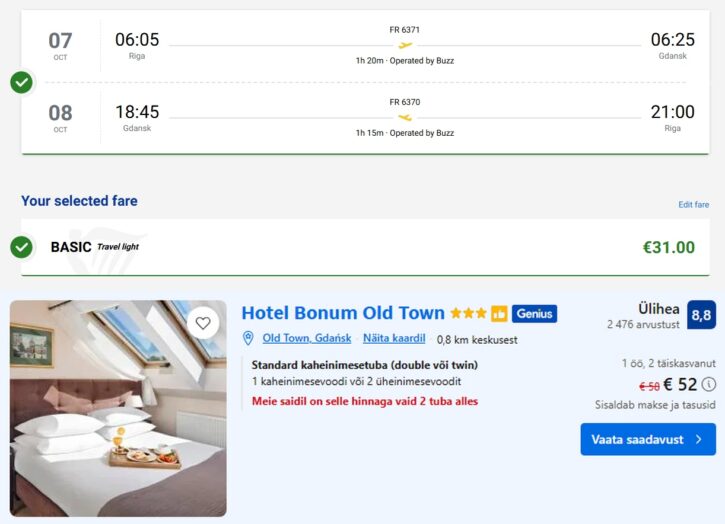
Task: Click the heart icon to save hotel
Action: tap(203, 323)
